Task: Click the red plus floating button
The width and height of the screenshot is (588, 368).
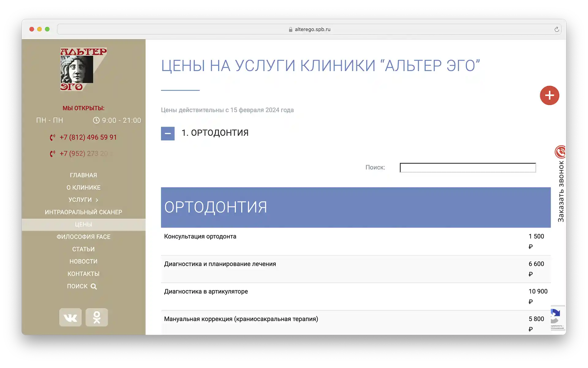Action: point(549,95)
